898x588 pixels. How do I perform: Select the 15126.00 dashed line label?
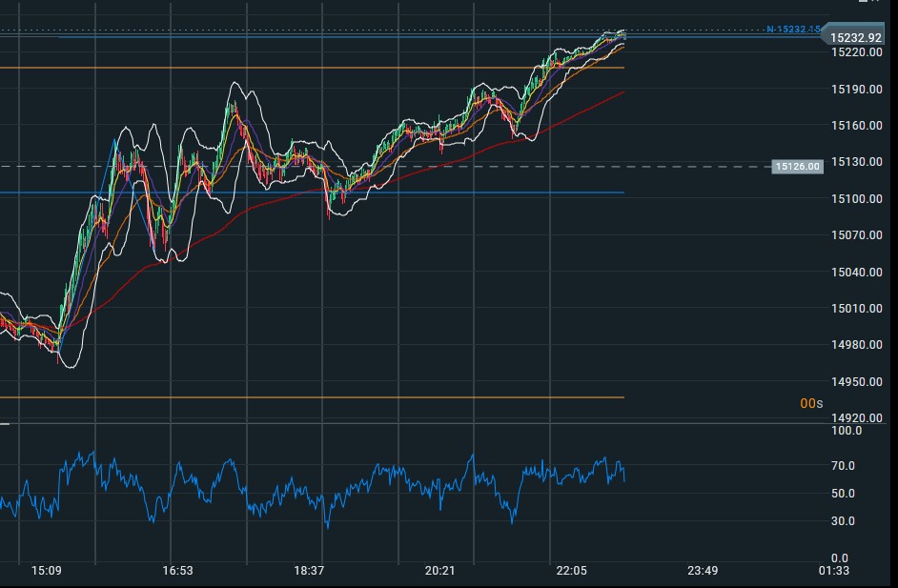797,167
